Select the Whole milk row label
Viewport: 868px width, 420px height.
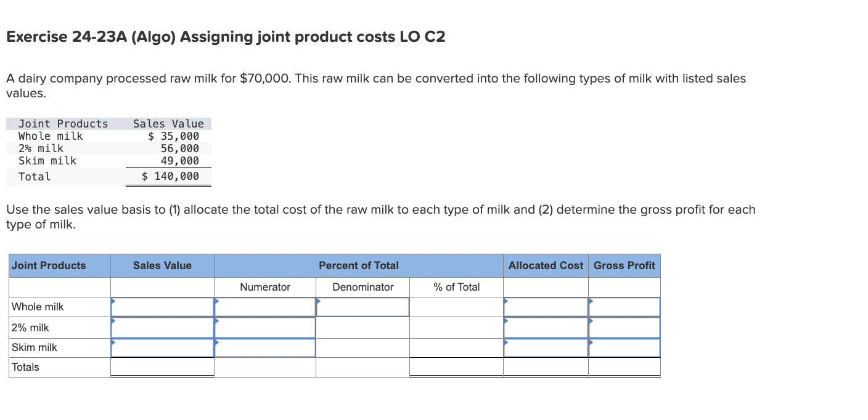pos(37,307)
